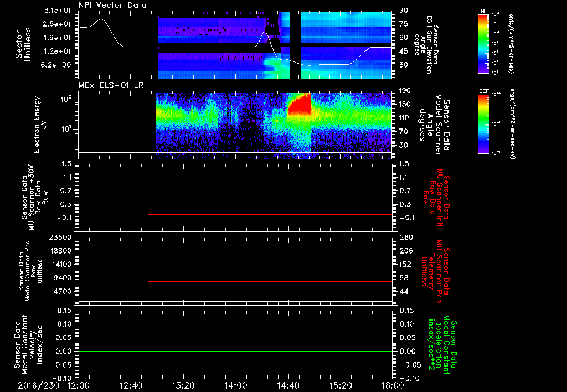Viewport: 567px width, 392px height.
Task: Click the '12:00' time axis label
Action: click(79, 386)
